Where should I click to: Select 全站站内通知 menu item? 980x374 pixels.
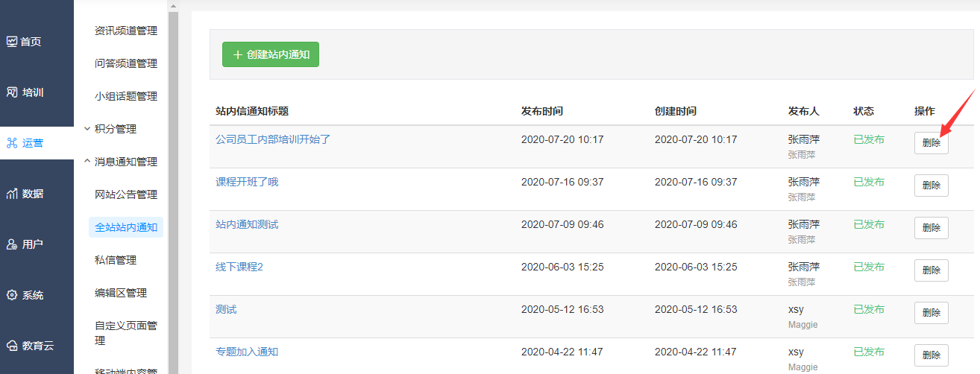(126, 227)
